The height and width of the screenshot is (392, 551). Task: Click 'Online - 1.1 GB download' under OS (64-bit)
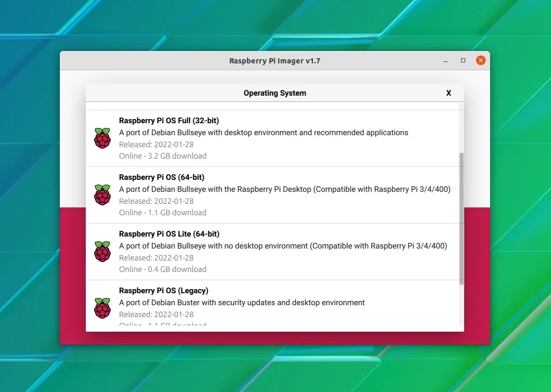(x=163, y=212)
